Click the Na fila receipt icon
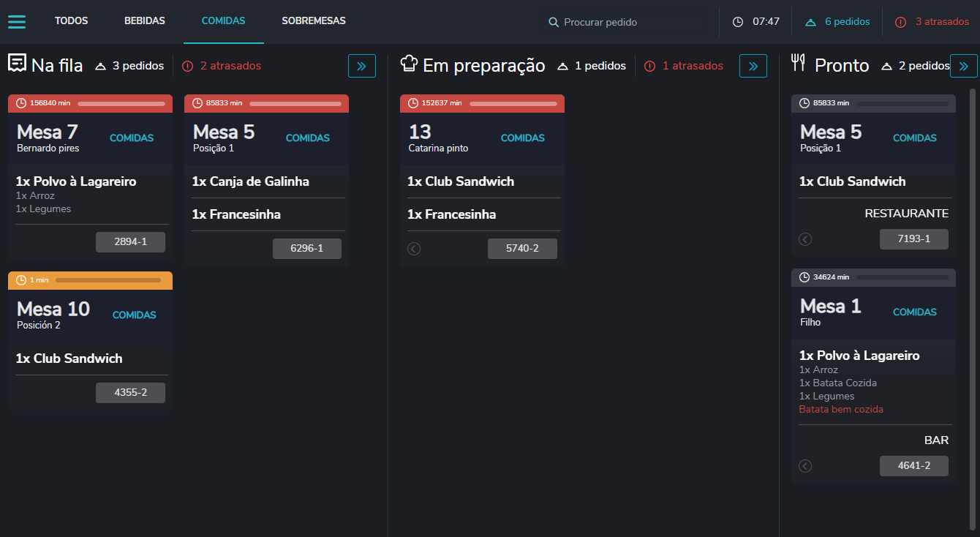 pos(17,64)
